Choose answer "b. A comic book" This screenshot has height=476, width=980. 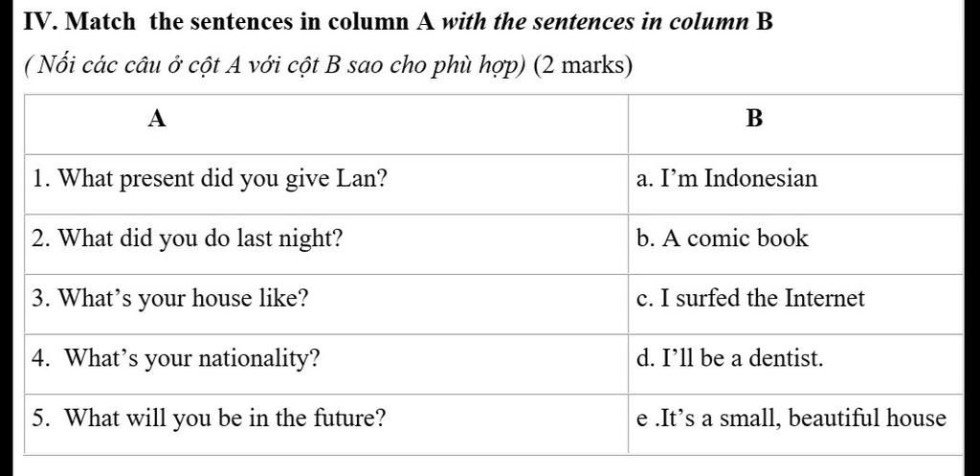coord(723,238)
